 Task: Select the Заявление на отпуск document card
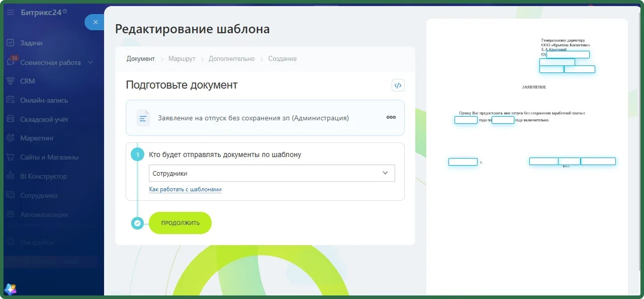(265, 118)
